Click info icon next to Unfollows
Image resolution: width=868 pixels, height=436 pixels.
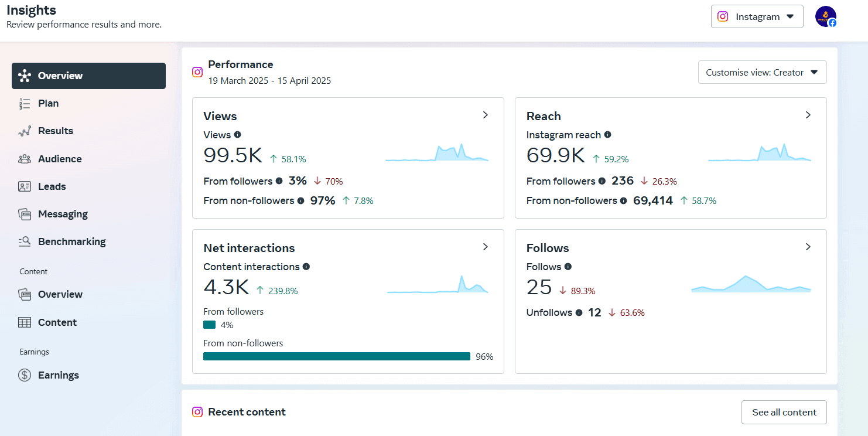[x=579, y=313]
